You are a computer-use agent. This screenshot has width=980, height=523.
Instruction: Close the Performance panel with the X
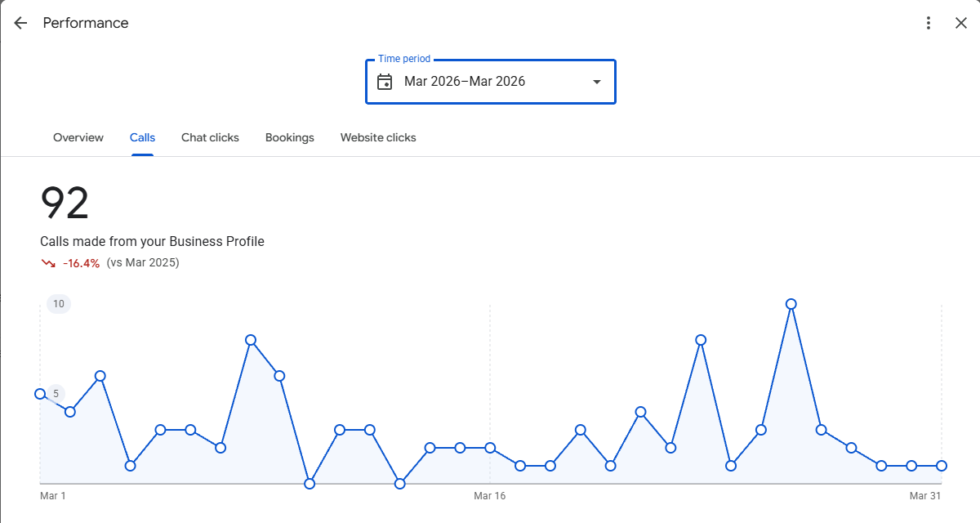click(x=961, y=23)
